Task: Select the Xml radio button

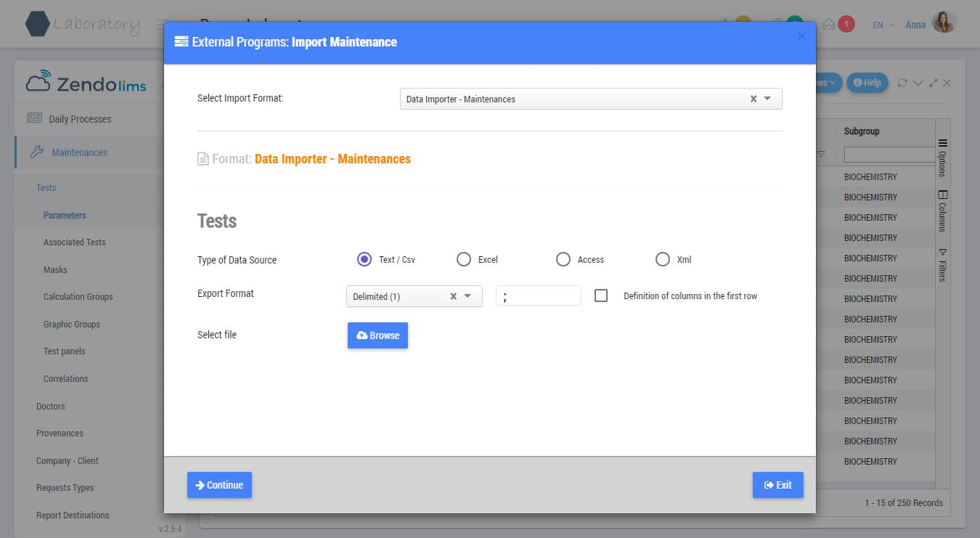Action: (663, 259)
